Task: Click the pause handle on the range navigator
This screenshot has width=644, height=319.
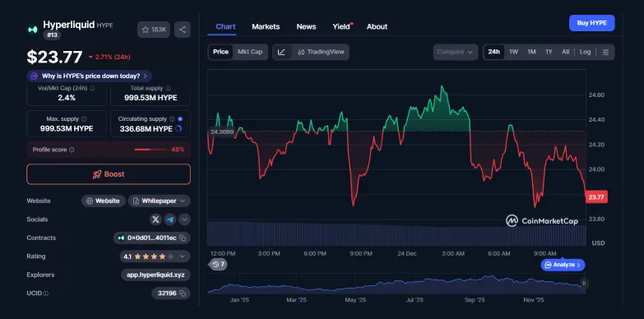Action: tap(584, 284)
